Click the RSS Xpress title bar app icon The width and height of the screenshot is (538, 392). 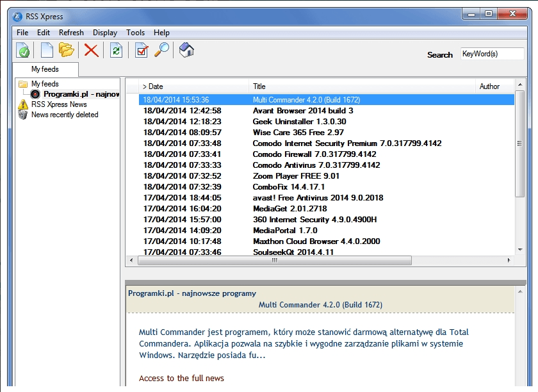pyautogui.click(x=17, y=17)
